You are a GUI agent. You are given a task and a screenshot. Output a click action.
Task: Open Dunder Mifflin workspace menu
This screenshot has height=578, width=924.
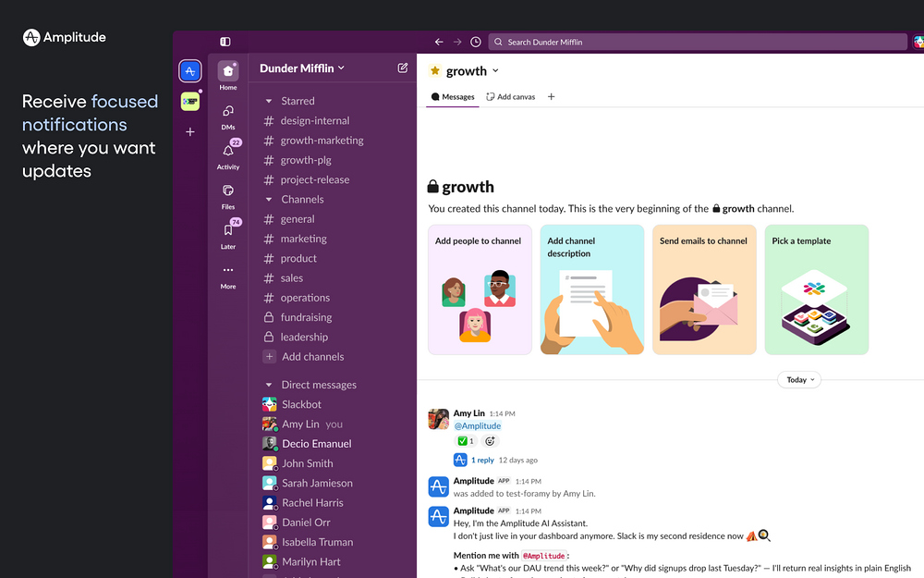coord(302,68)
